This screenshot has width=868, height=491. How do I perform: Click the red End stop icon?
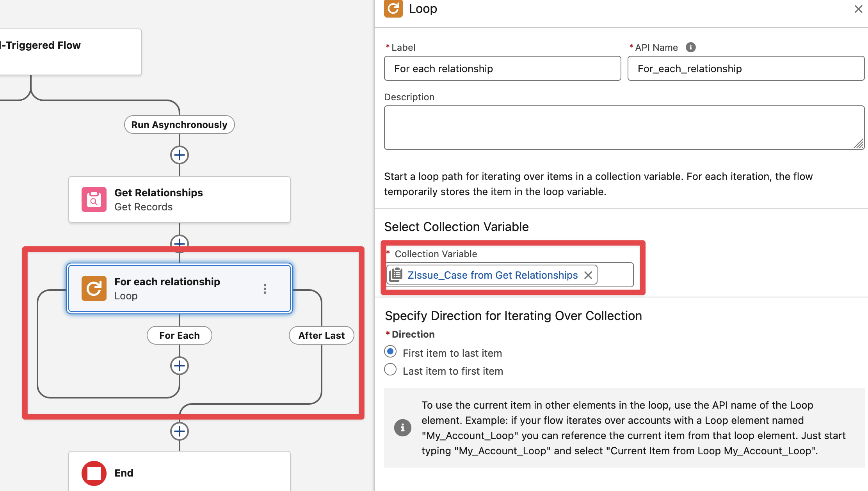coord(94,473)
